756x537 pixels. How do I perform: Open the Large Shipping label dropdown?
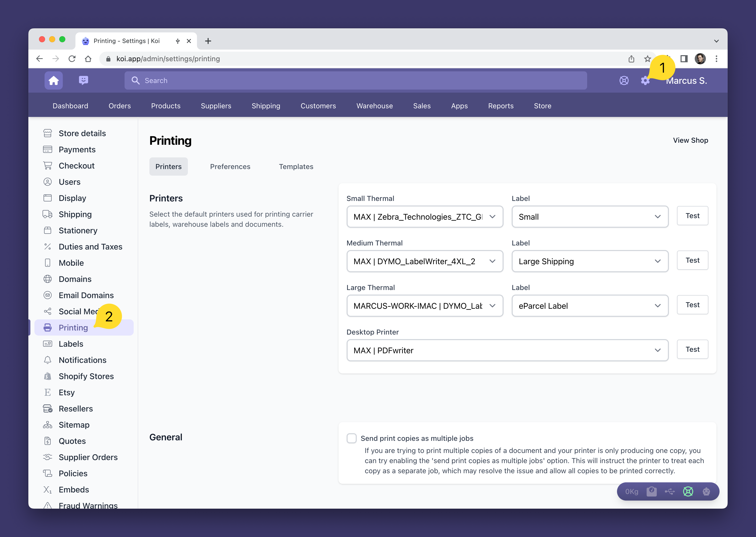(590, 261)
